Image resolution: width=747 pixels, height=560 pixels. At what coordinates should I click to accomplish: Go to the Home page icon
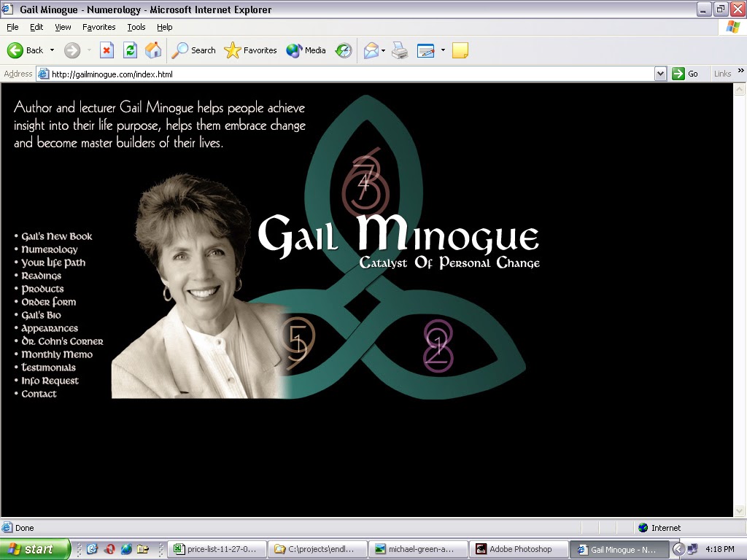[153, 50]
